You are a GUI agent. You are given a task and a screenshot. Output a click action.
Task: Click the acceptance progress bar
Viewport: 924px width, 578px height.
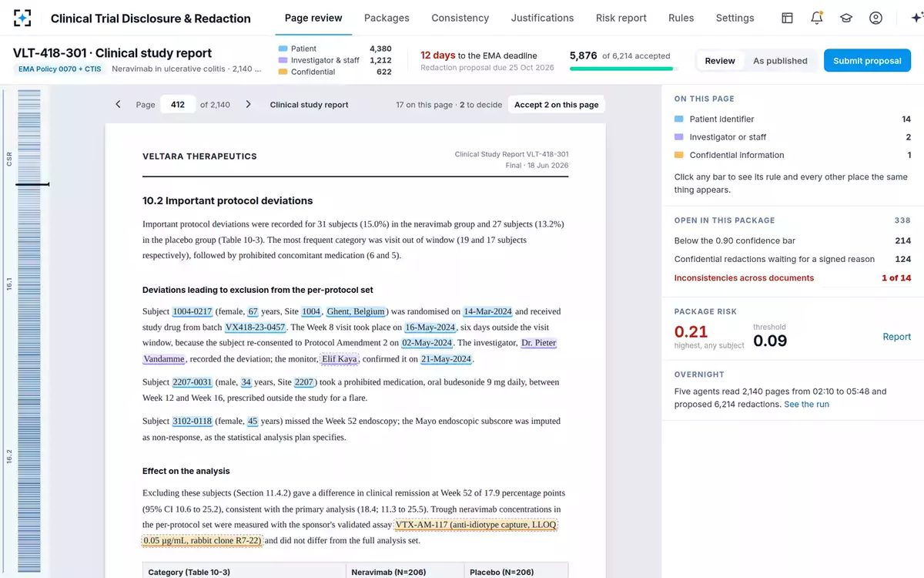624,69
